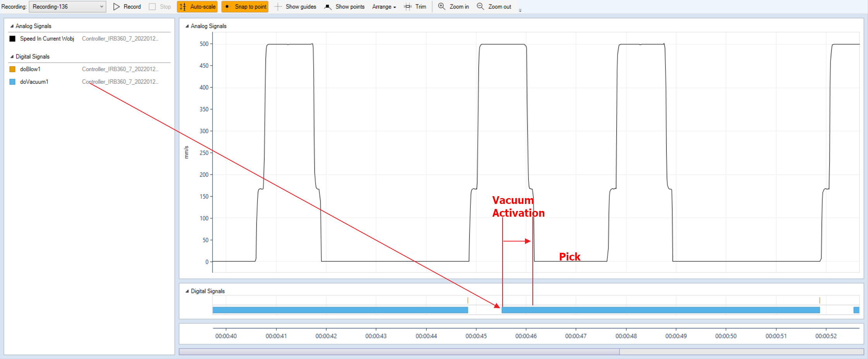Collapse the Analog Signals chart section
Screen dimensions: 868x359
(x=187, y=26)
